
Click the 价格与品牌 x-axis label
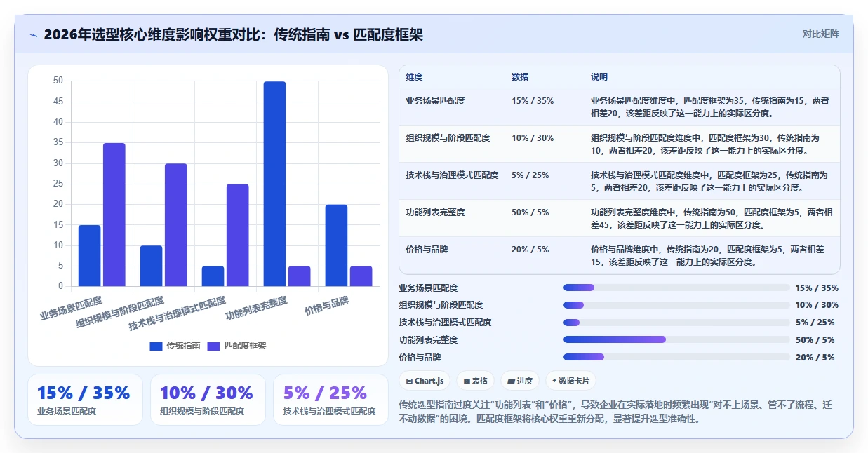(x=327, y=306)
